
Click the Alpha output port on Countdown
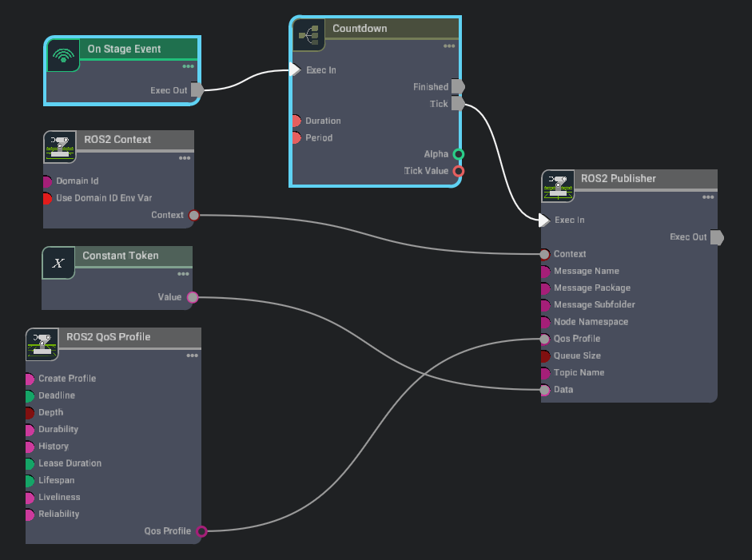pyautogui.click(x=458, y=154)
